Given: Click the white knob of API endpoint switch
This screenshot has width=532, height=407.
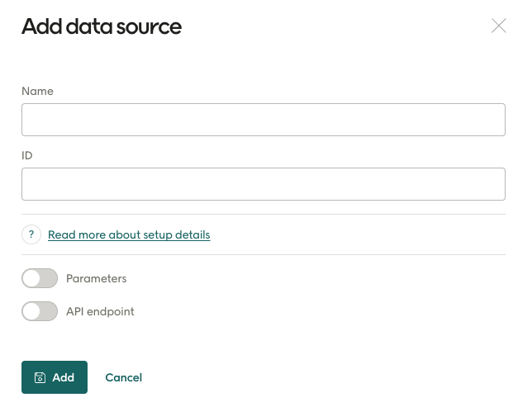Looking at the screenshot, I should point(32,311).
